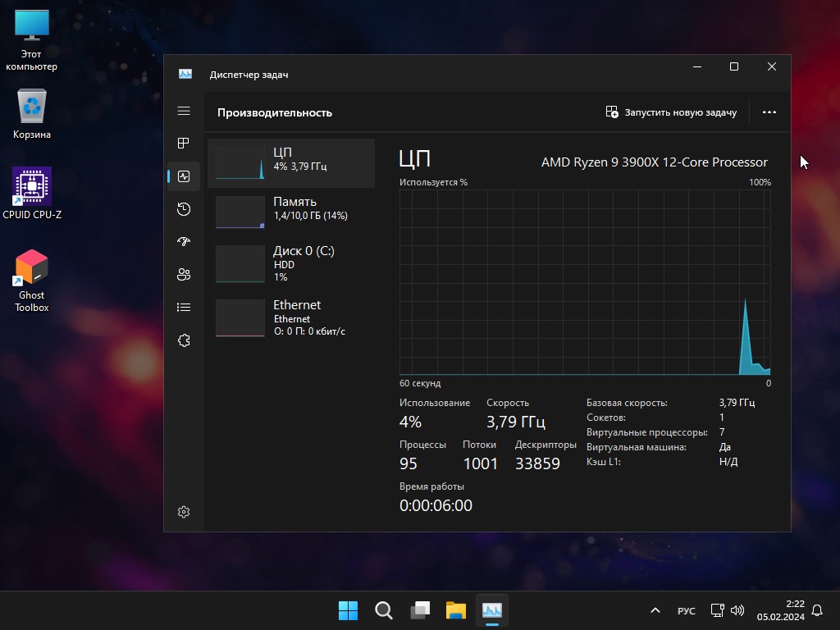Open the three-dots more options menu
Screen dimensions: 840x630
[x=769, y=112]
